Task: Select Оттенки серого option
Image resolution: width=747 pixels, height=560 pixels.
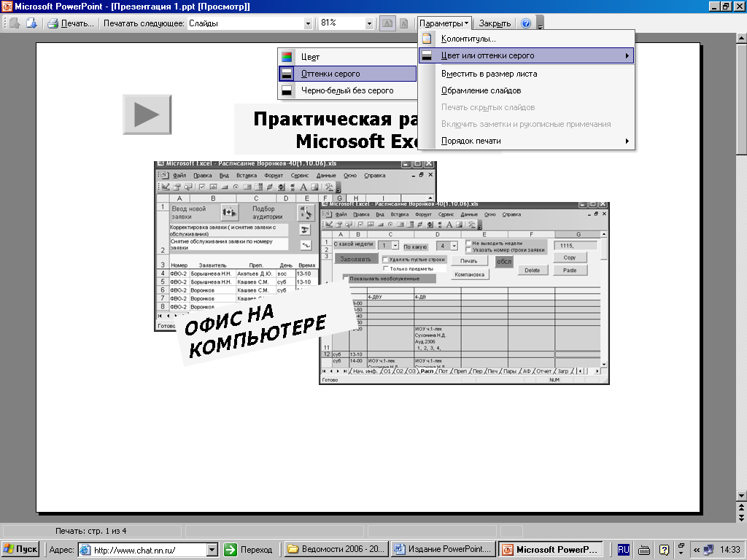Action: pos(347,74)
